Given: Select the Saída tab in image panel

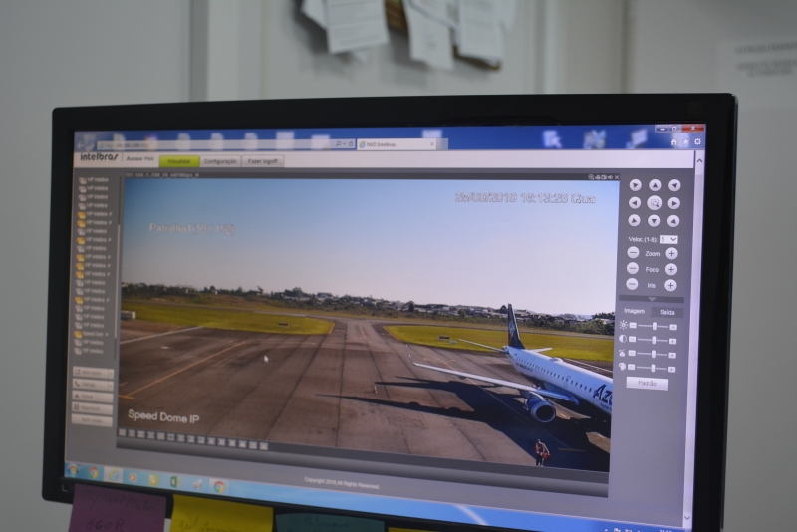Looking at the screenshot, I should (667, 312).
